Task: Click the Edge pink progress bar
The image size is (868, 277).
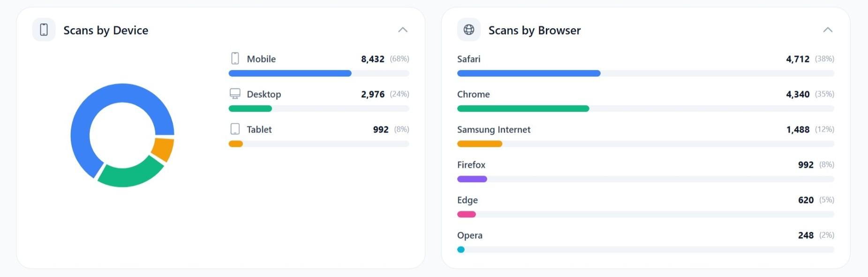Action: point(466,214)
